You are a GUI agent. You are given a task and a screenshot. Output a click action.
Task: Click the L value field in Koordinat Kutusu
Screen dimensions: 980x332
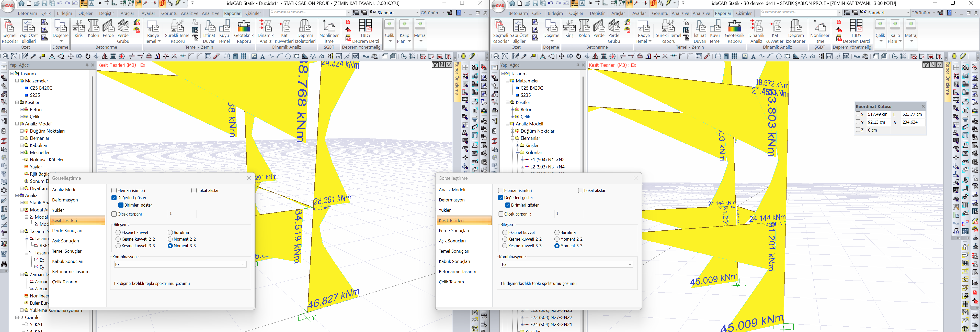pos(913,114)
